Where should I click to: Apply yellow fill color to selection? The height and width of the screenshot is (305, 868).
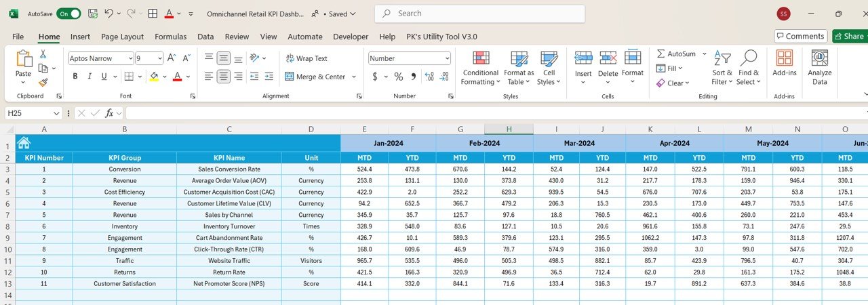154,77
